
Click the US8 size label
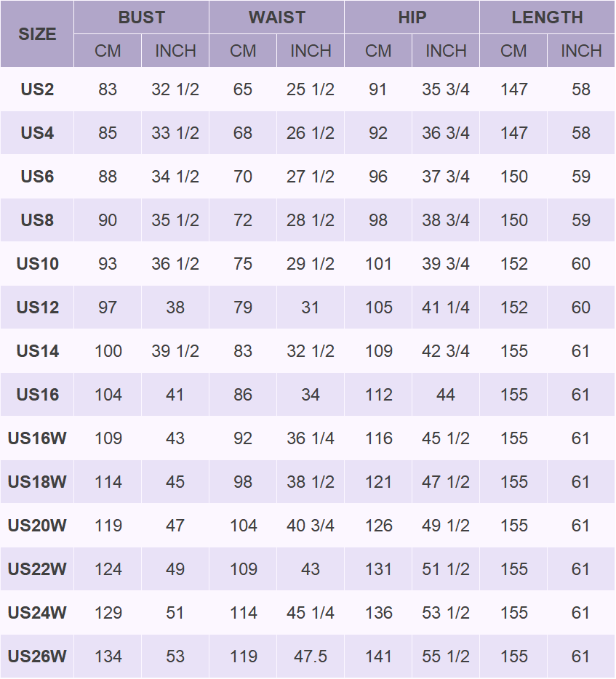click(x=37, y=220)
